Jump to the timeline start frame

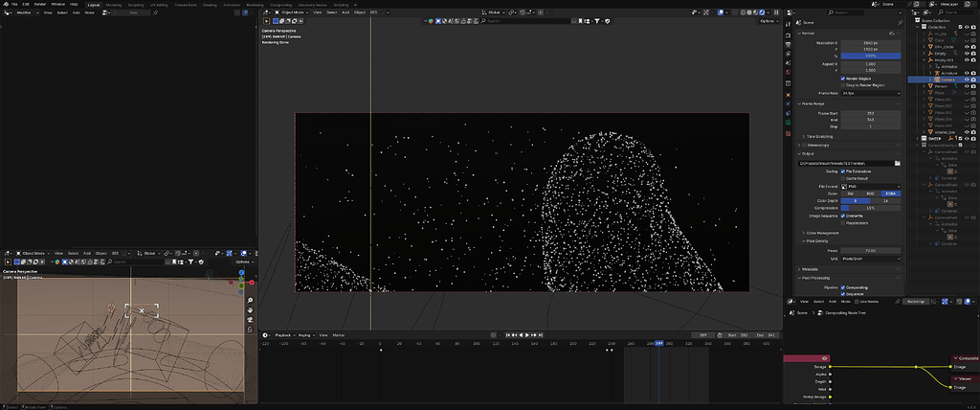[508, 335]
